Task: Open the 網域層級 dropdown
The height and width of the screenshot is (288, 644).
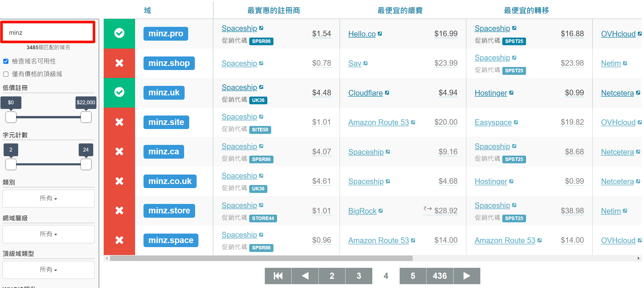Action: (x=49, y=234)
